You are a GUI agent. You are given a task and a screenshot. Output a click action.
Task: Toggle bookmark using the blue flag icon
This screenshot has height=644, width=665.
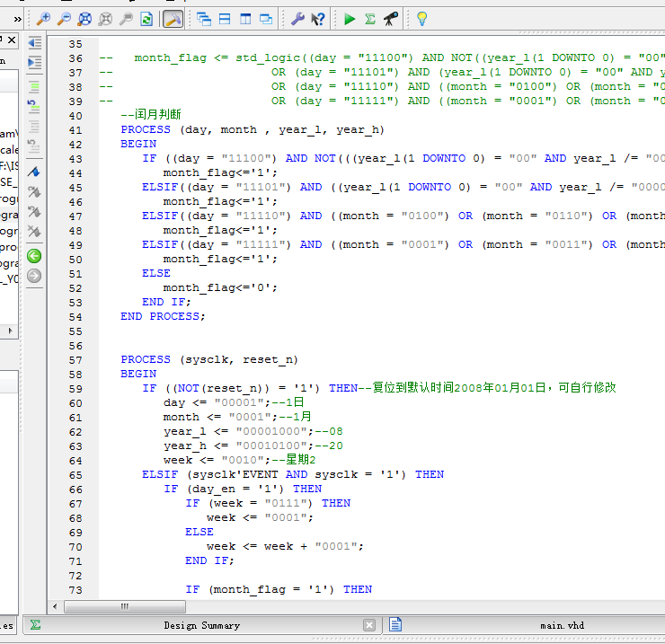[34, 171]
